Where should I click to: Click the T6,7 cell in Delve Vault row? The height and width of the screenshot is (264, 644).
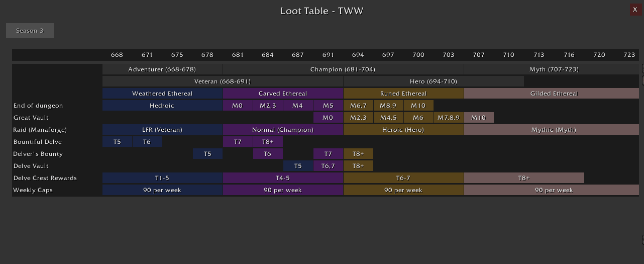click(328, 166)
